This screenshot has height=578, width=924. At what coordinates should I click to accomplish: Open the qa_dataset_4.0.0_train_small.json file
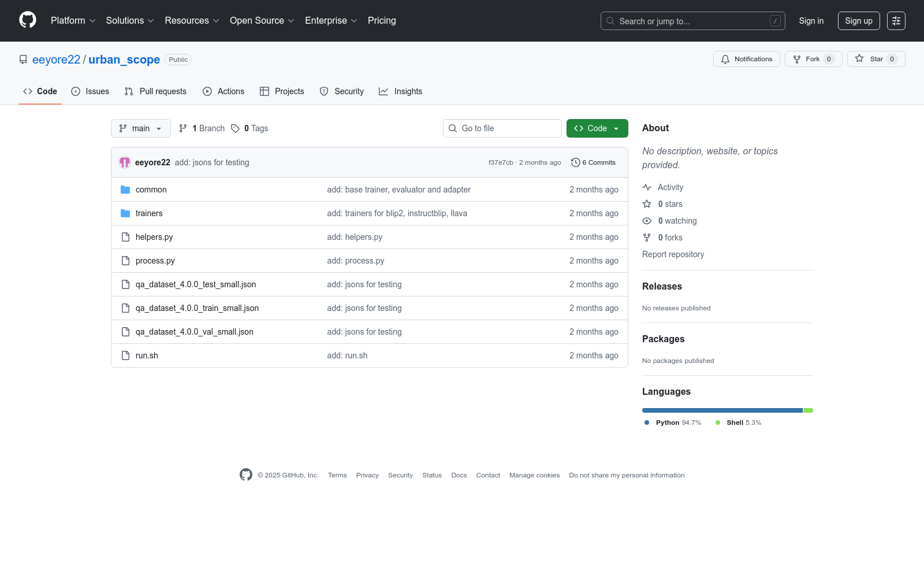point(197,308)
